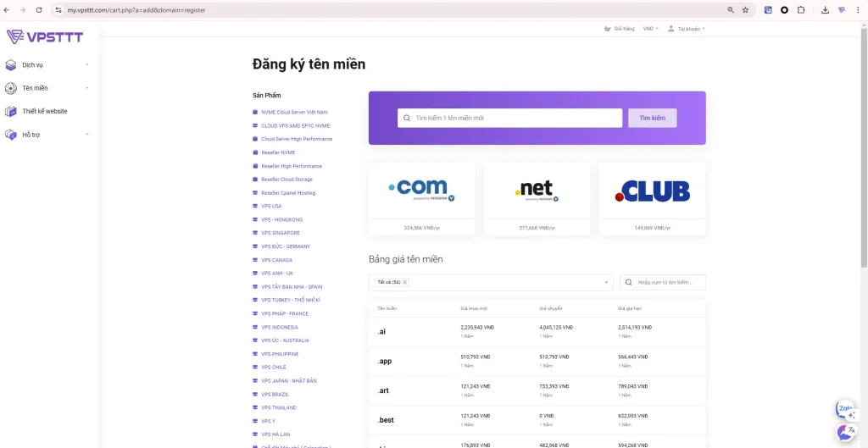This screenshot has width=868, height=448.
Task: Open the domain category filter dropdown arrow
Action: tap(606, 282)
